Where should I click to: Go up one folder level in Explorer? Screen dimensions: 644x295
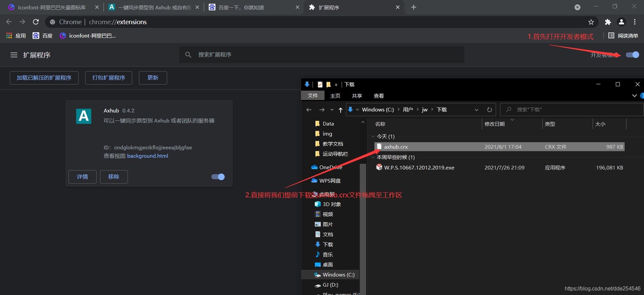[x=341, y=110]
